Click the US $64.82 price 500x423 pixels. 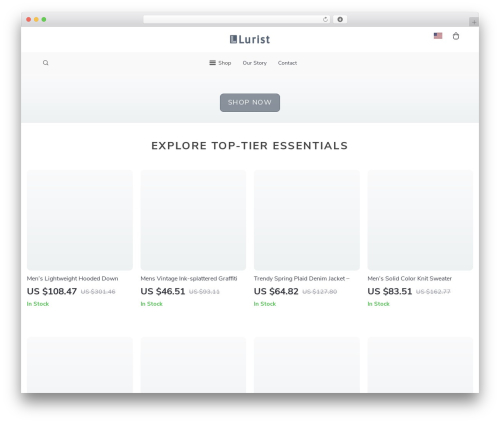coord(276,291)
